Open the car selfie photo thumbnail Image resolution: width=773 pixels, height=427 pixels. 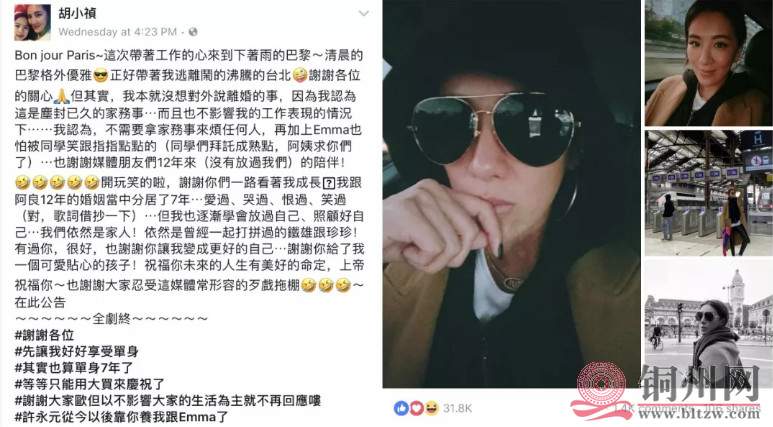click(x=708, y=63)
